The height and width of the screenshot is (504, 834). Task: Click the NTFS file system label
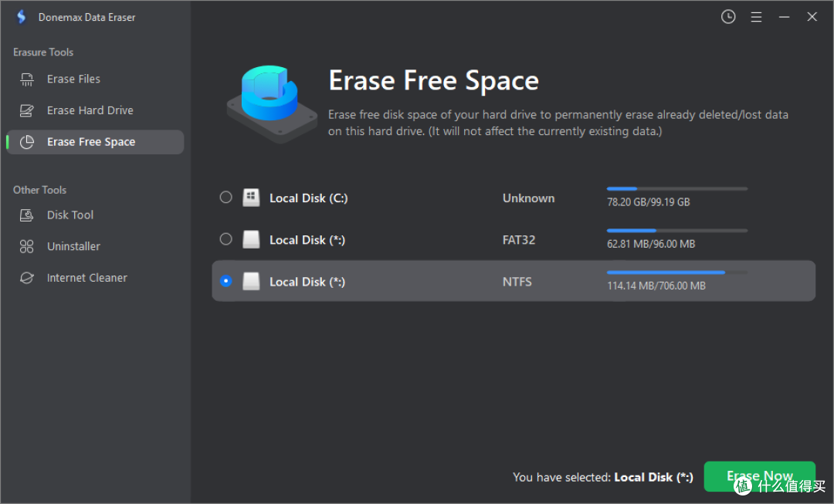517,282
